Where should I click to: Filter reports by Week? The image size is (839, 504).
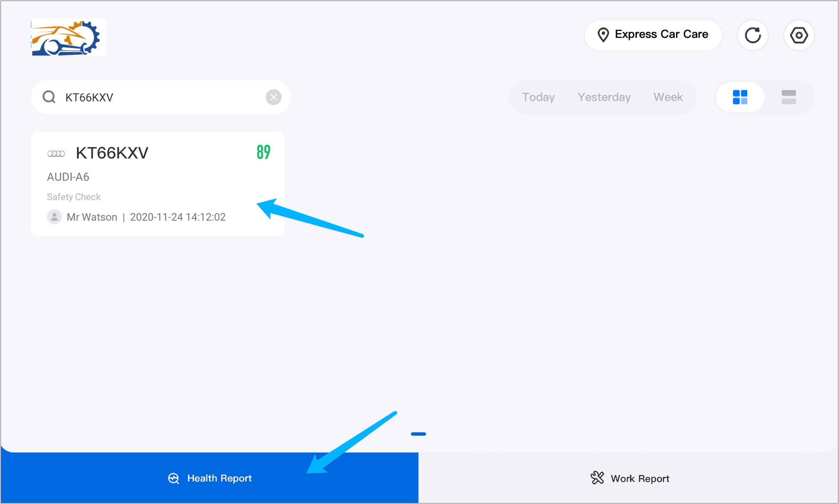point(668,97)
